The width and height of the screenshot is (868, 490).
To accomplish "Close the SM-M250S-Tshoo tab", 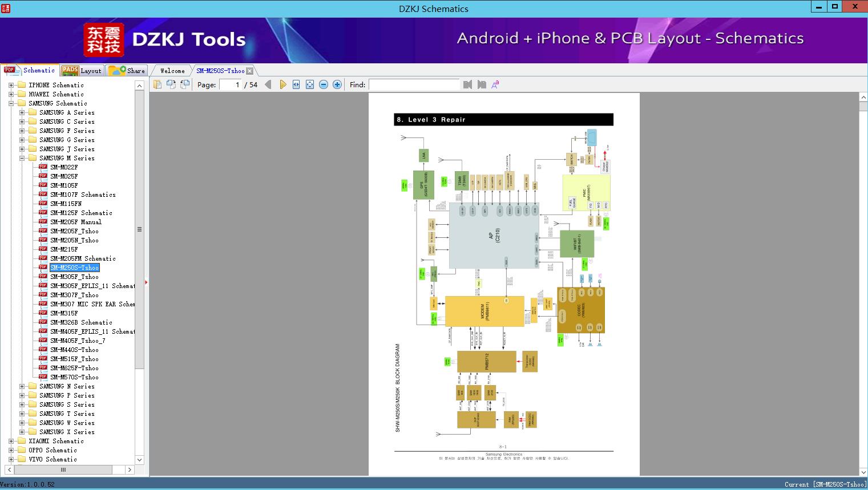I will 249,71.
